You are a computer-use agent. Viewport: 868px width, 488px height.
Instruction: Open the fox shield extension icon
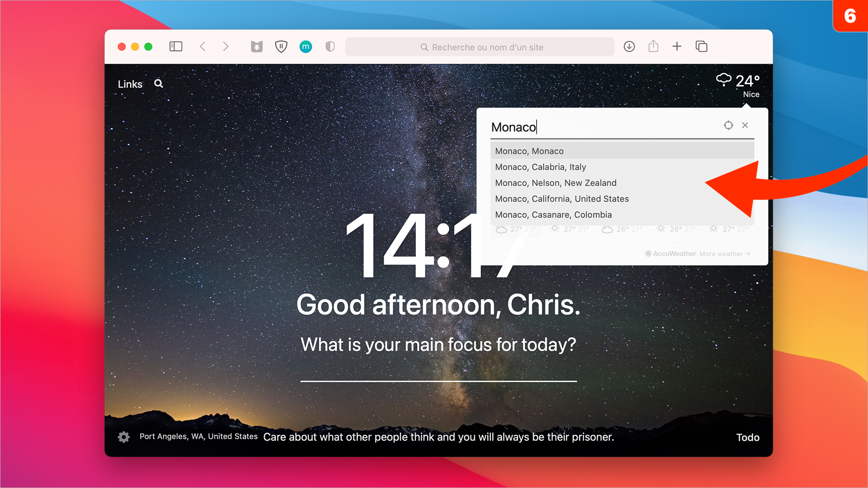pos(257,47)
